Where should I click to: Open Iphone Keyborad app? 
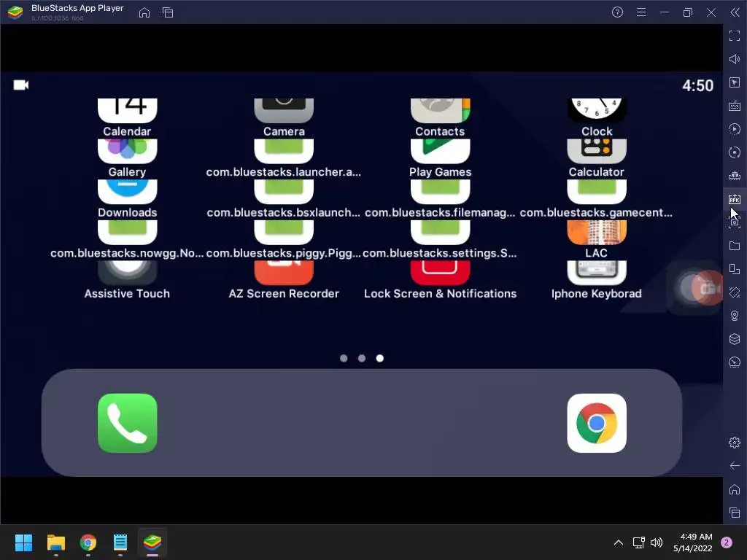(x=597, y=273)
